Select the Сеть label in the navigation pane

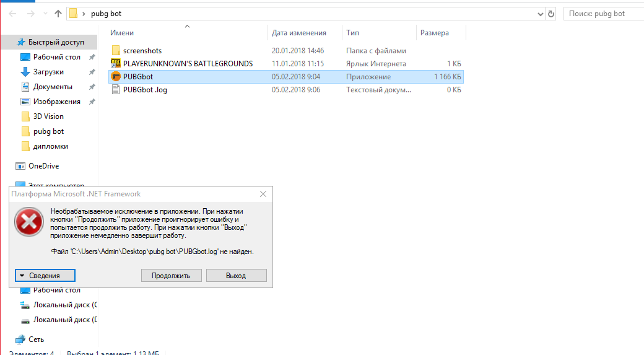[36, 340]
